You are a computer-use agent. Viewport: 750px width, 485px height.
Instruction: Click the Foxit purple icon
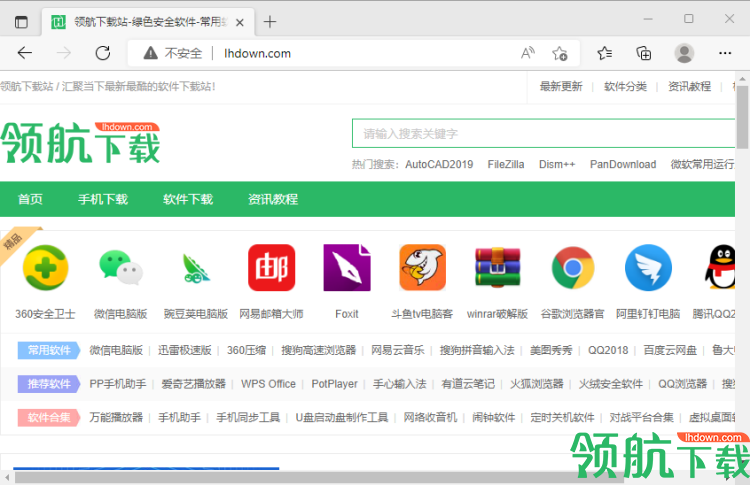(x=347, y=267)
